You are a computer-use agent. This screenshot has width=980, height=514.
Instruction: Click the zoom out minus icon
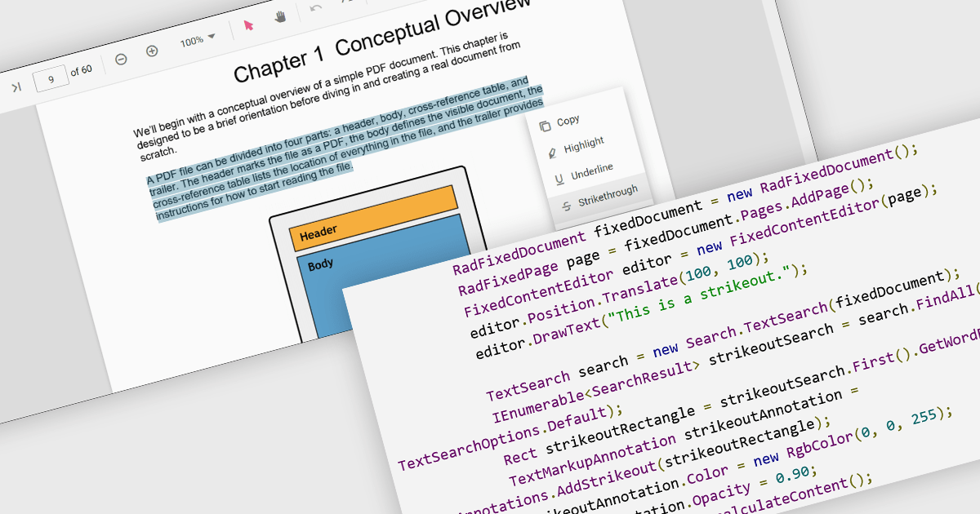click(121, 60)
